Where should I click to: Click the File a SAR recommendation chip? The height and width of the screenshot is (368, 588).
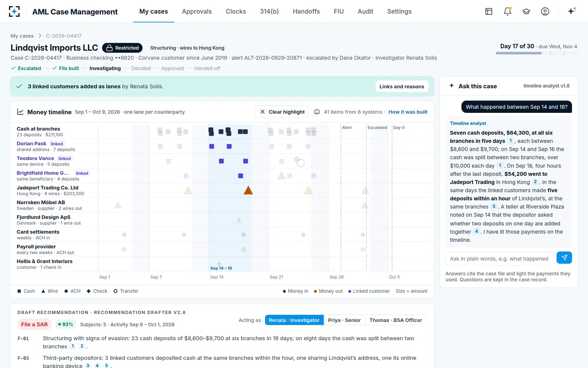[x=34, y=324]
